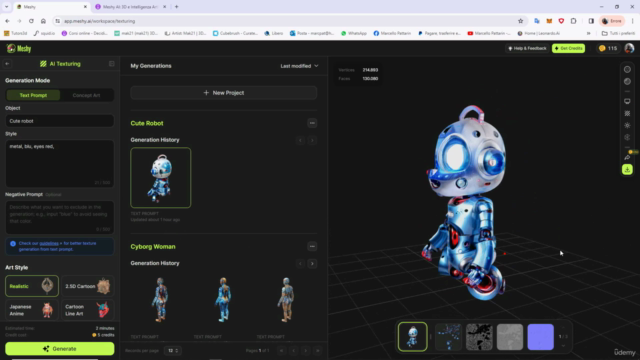640x360 pixels.
Task: Select the second sphere shading mode in the viewport toolbar
Action: pyautogui.click(x=627, y=82)
